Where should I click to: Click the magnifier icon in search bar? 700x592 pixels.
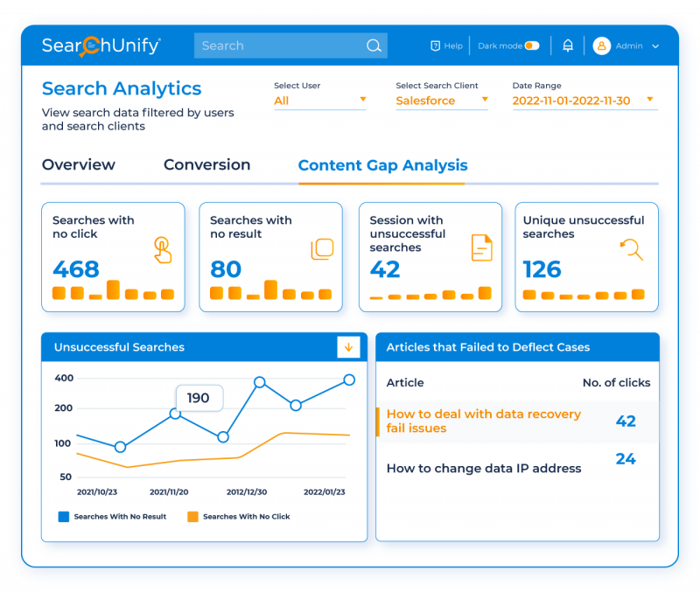[x=374, y=45]
